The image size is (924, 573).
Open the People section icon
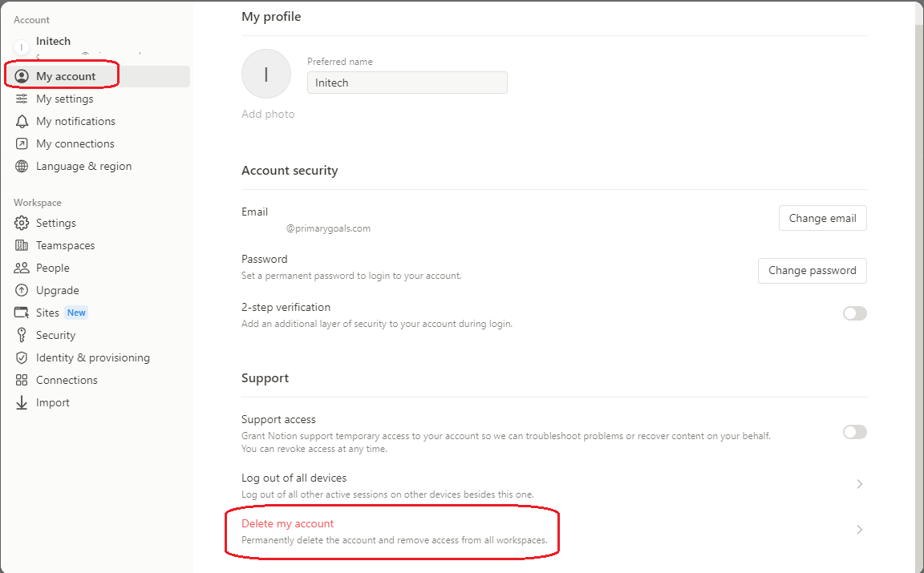tap(22, 268)
